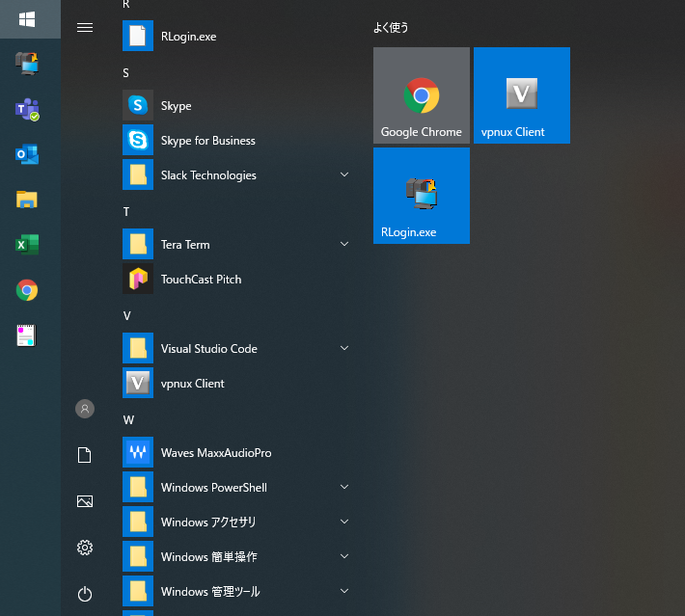Open the Google Chrome tile

click(422, 95)
